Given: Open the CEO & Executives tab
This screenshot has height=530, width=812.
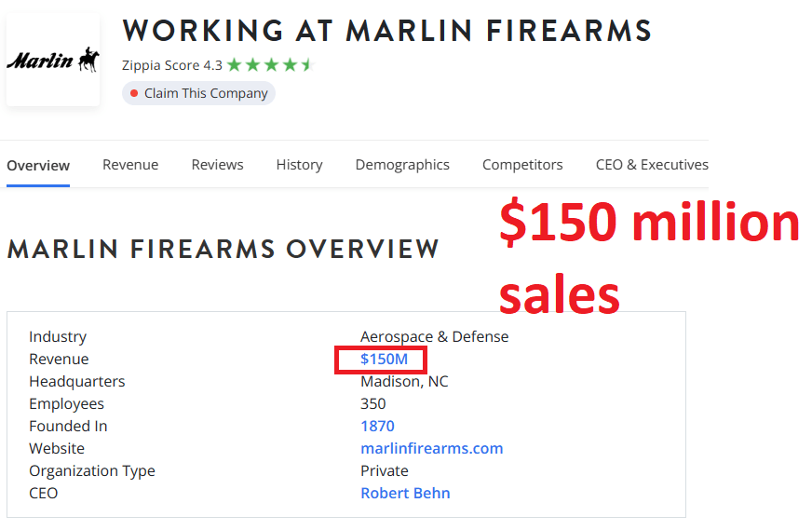Looking at the screenshot, I should (x=652, y=165).
